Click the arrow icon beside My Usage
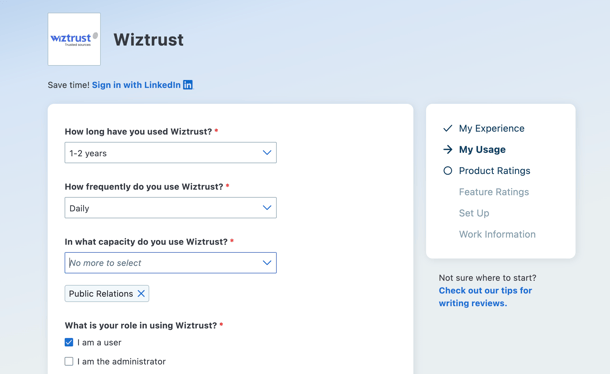This screenshot has height=374, width=610. 448,149
